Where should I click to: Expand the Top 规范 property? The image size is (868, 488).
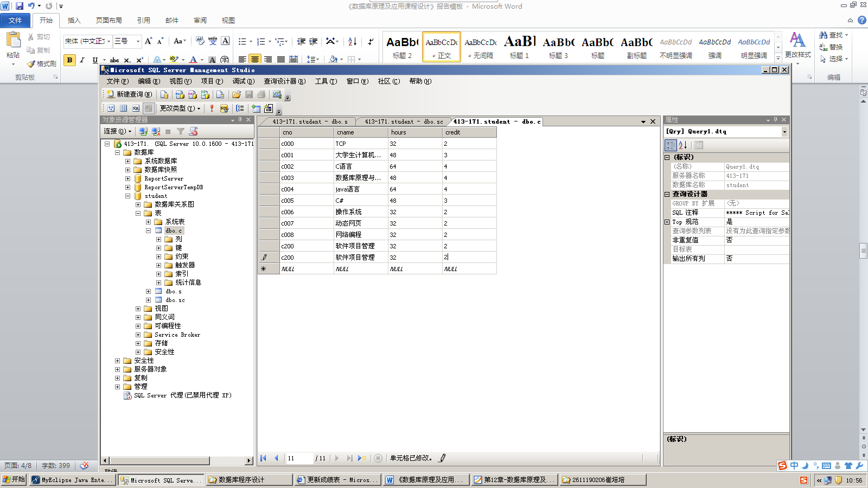point(667,222)
